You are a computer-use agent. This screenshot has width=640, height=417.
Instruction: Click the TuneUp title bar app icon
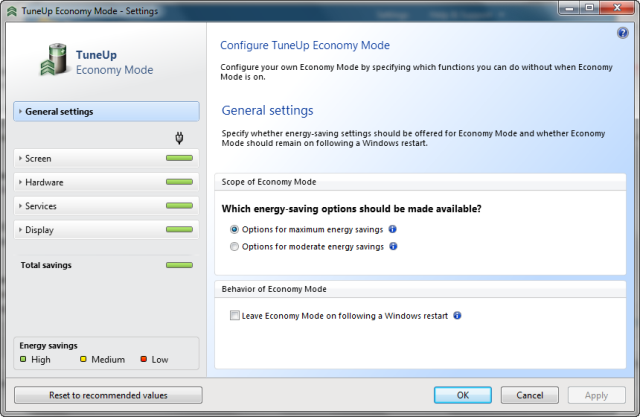(x=12, y=11)
